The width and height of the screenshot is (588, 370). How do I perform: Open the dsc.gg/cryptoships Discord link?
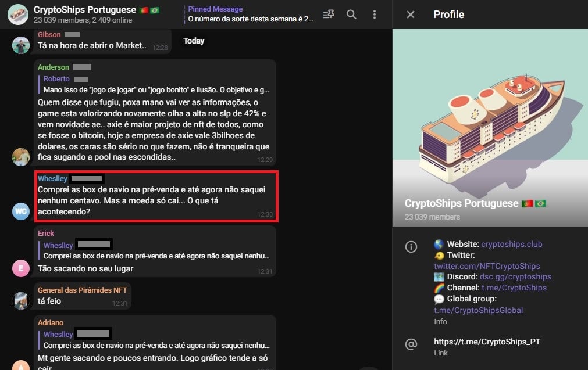[x=515, y=276]
